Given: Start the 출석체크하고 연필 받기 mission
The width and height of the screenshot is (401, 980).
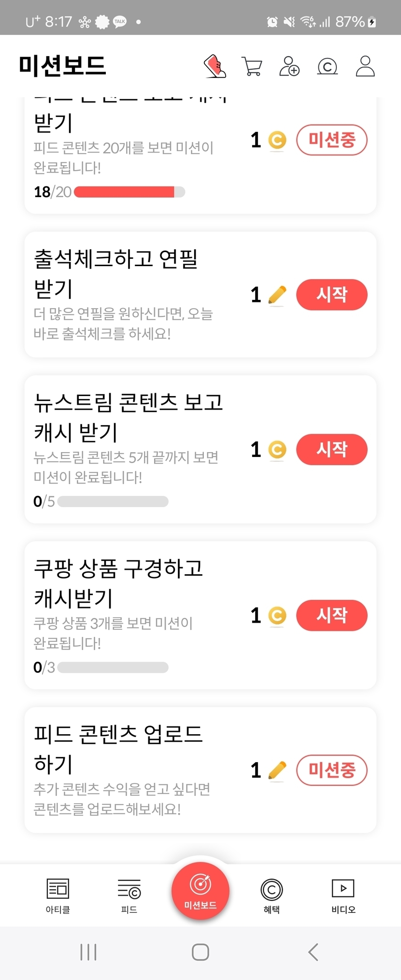Looking at the screenshot, I should (331, 295).
